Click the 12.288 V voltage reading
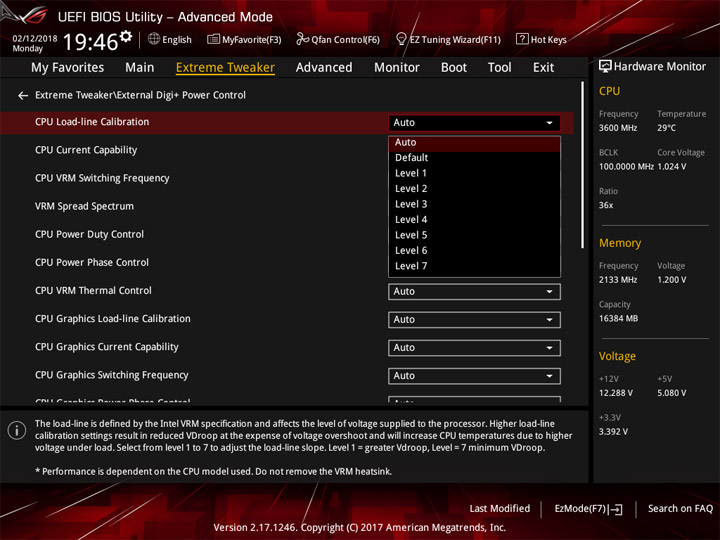 pos(616,393)
